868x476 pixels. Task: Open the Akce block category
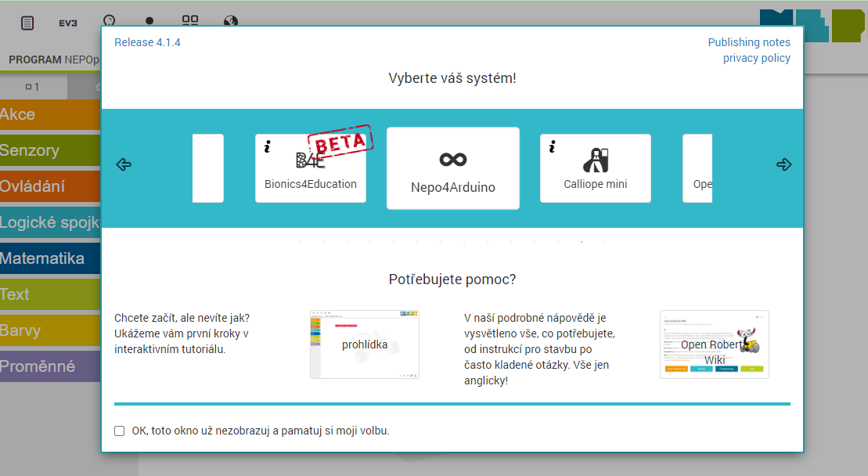(x=50, y=114)
